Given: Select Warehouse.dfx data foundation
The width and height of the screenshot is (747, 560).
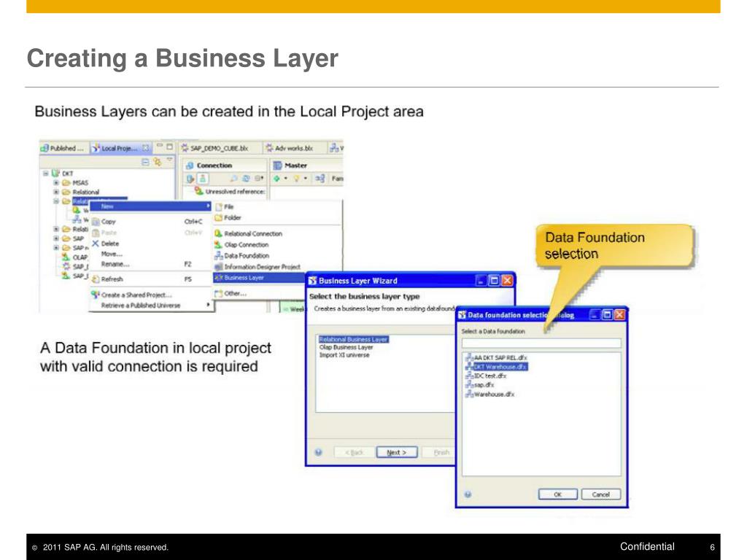Looking at the screenshot, I should pos(489,394).
